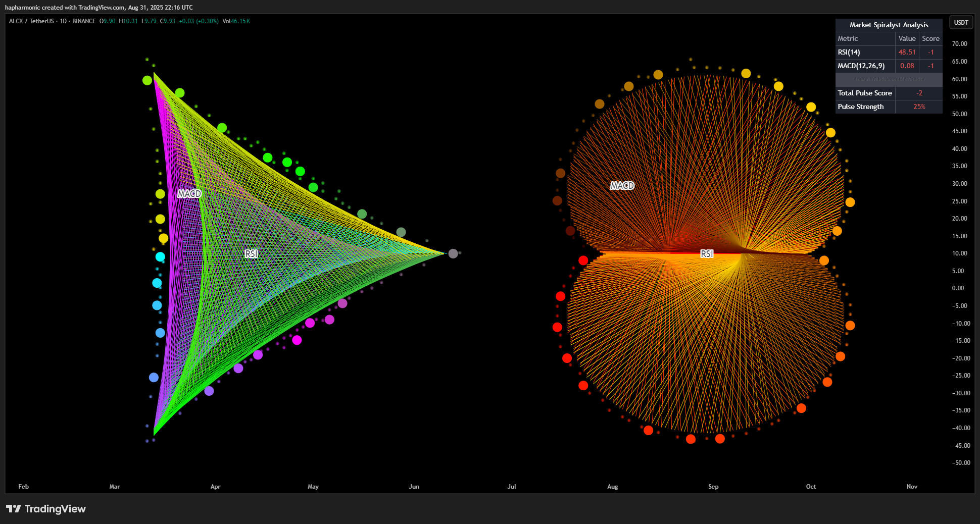Open the USDT currency selector
Viewport: 980px width, 524px height.
tap(961, 23)
